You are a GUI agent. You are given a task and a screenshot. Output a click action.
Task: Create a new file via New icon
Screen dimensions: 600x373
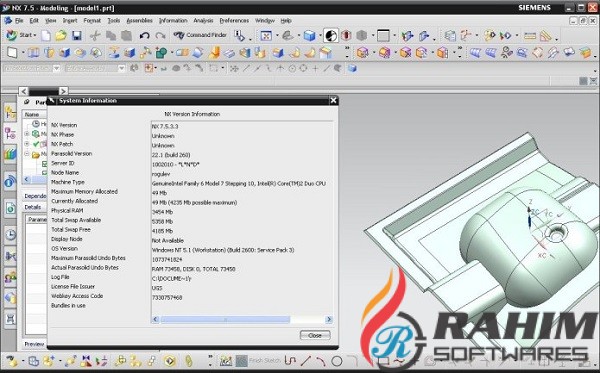point(46,36)
